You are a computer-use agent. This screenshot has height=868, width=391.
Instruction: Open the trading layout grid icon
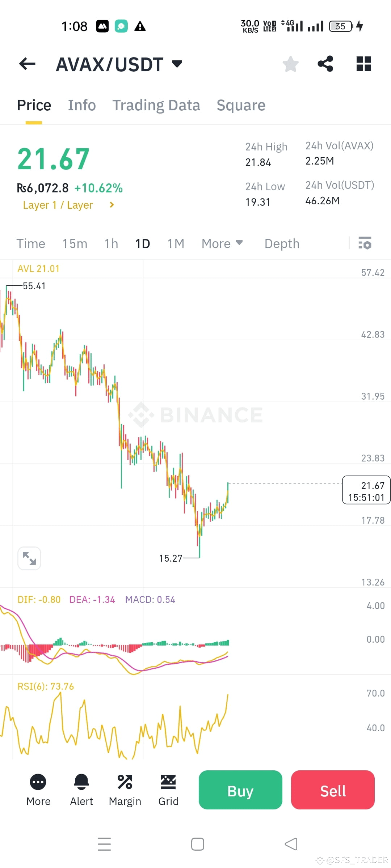363,64
